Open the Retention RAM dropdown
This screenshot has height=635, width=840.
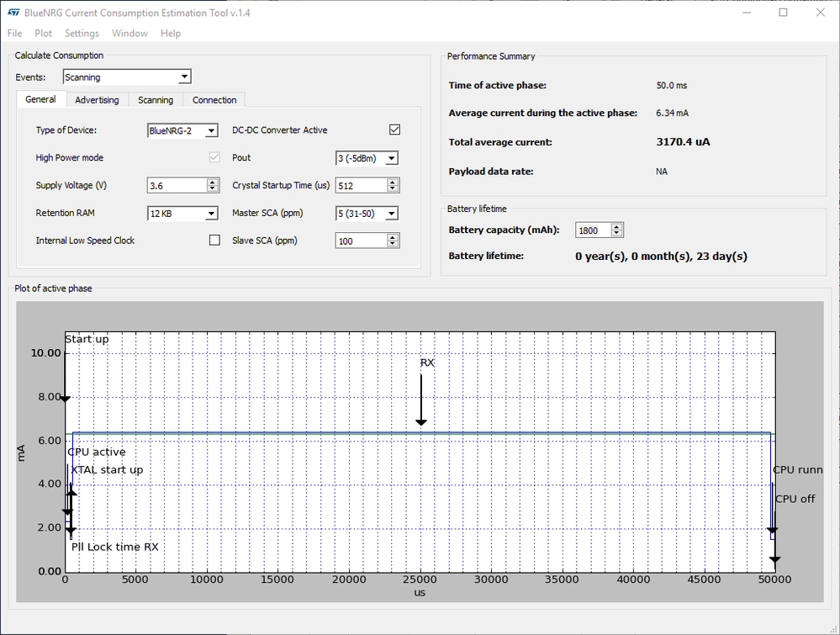tap(182, 214)
